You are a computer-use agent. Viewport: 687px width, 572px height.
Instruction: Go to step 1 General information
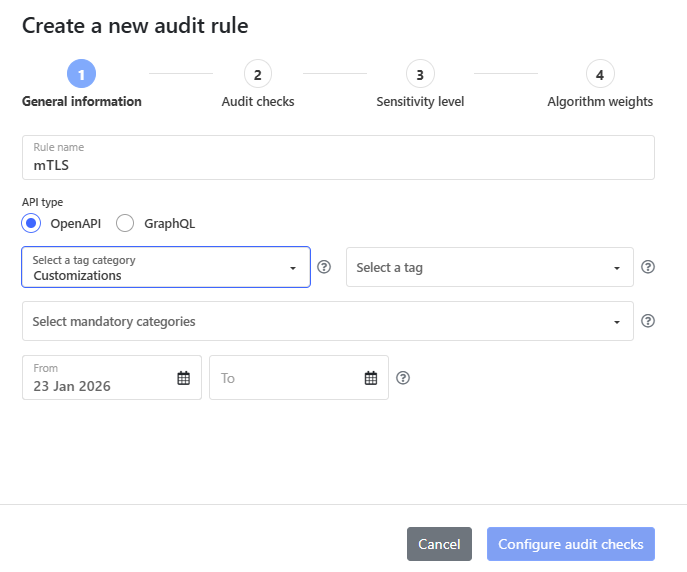81,74
